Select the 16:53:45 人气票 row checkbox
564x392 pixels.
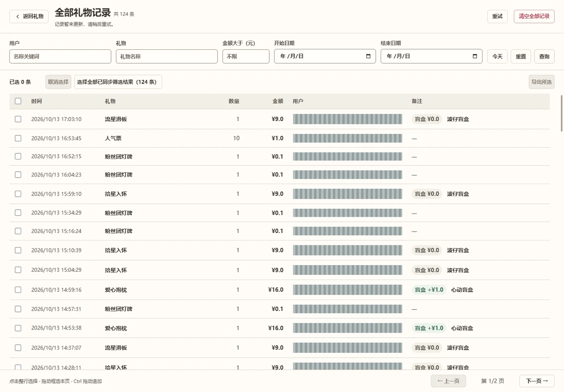coord(18,138)
